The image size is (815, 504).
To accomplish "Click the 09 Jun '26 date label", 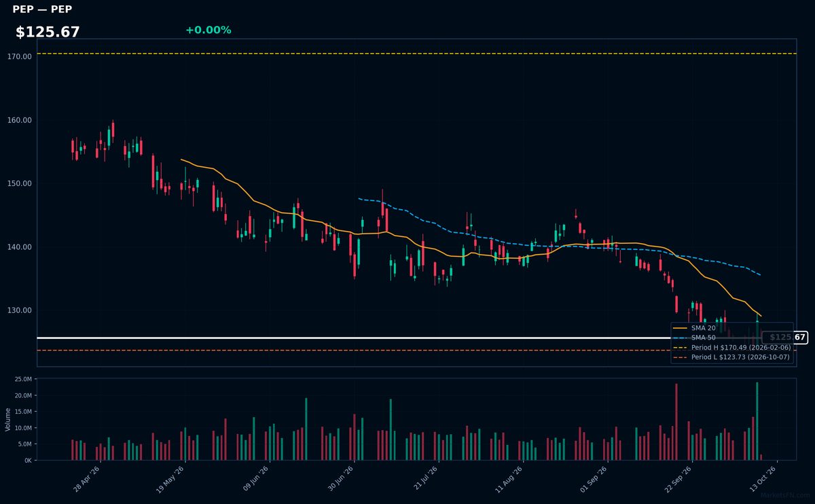I will (x=256, y=478).
